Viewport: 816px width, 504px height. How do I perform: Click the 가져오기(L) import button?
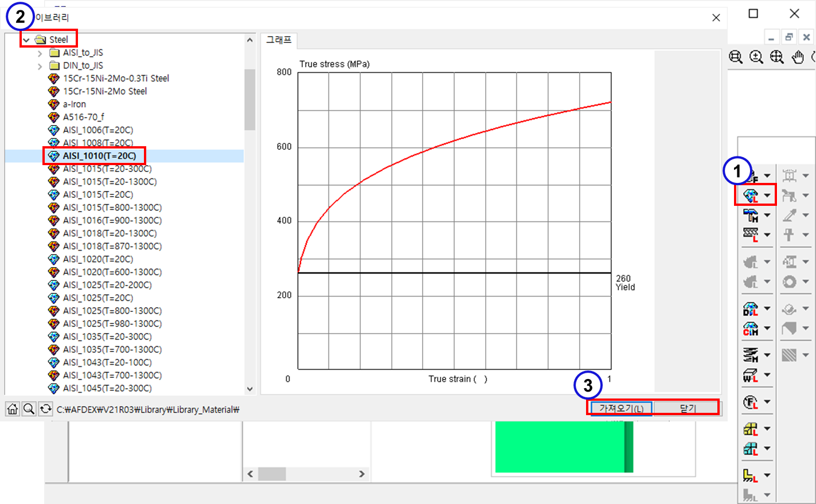point(621,408)
